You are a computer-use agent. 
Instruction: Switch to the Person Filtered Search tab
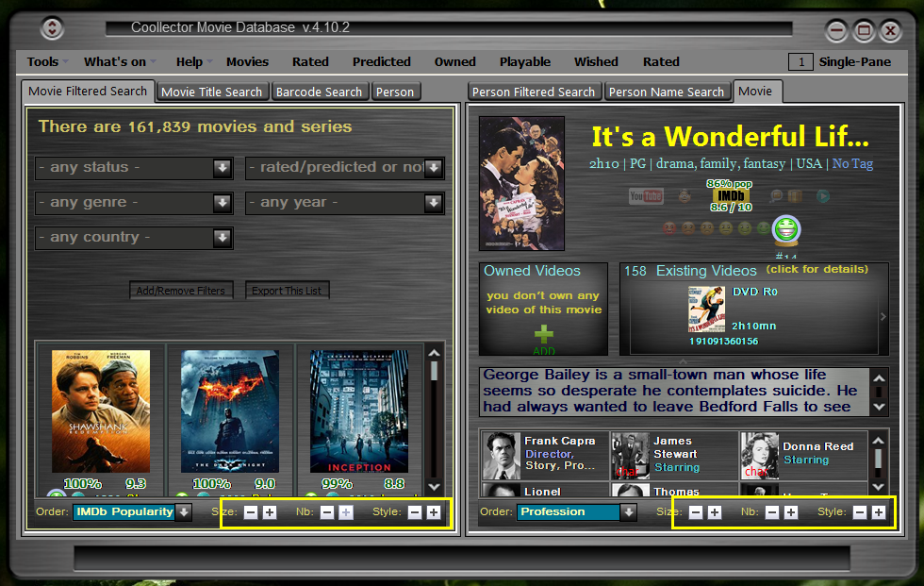pyautogui.click(x=534, y=92)
